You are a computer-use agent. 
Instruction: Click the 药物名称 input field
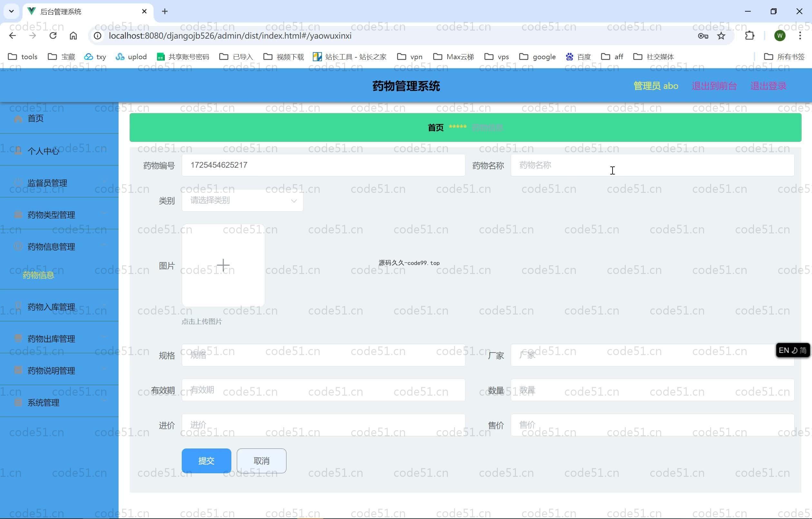pyautogui.click(x=652, y=165)
